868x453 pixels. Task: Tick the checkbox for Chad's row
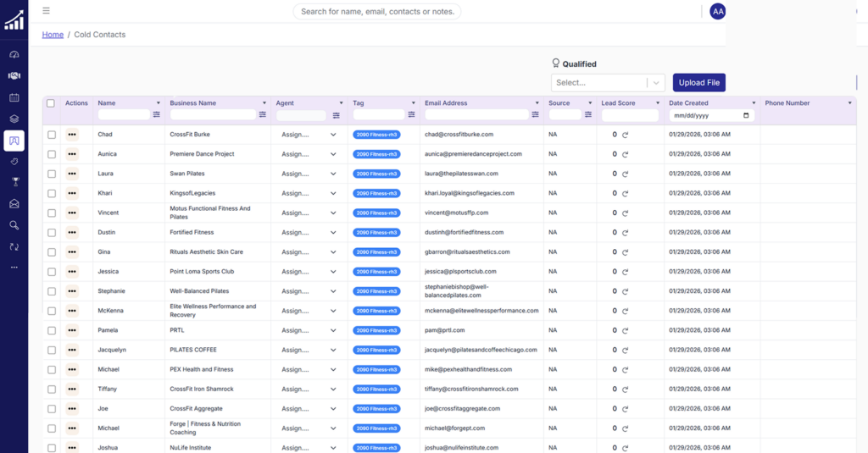point(51,135)
